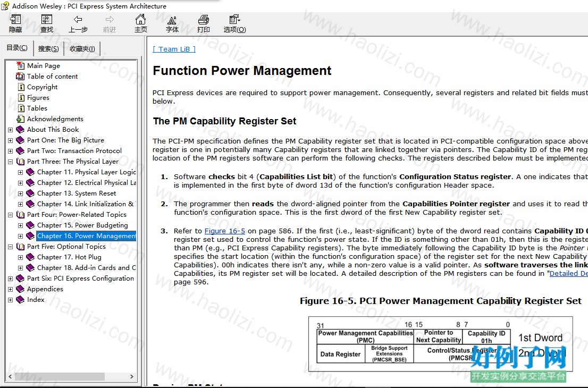588x388 pixels.
Task: Switch to the Search (搜索) tab
Action: [x=48, y=49]
